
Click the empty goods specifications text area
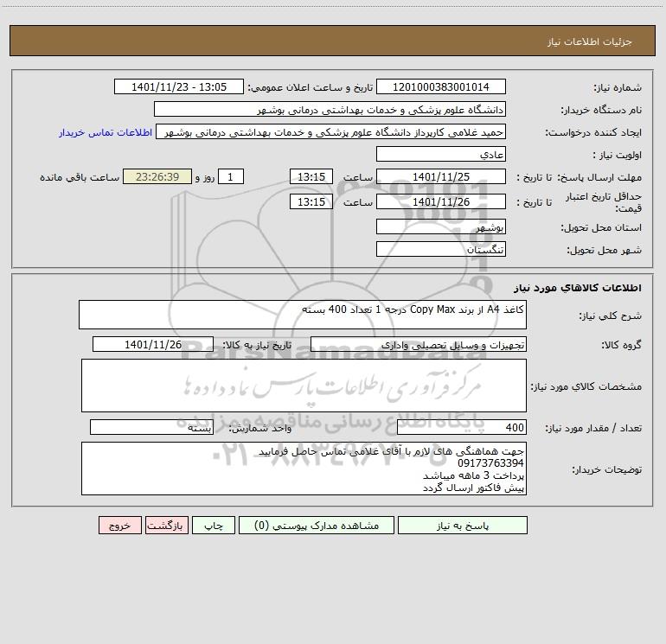click(304, 386)
